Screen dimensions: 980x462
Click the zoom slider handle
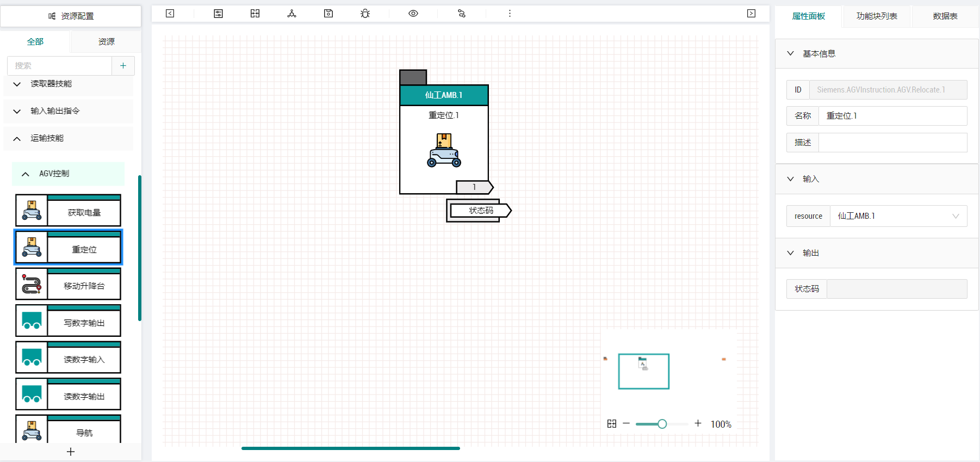pyautogui.click(x=662, y=424)
